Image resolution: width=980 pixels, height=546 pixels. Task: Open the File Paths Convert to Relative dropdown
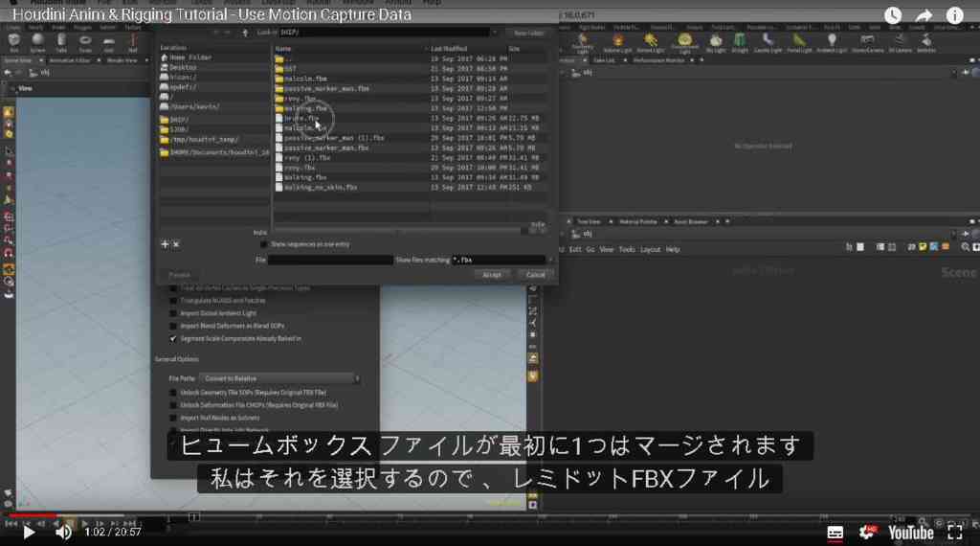tap(279, 378)
